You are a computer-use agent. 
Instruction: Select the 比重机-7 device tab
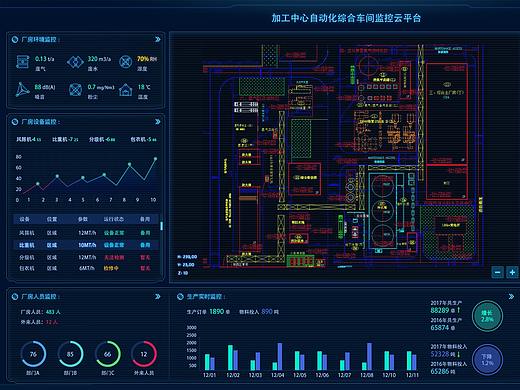(65, 139)
